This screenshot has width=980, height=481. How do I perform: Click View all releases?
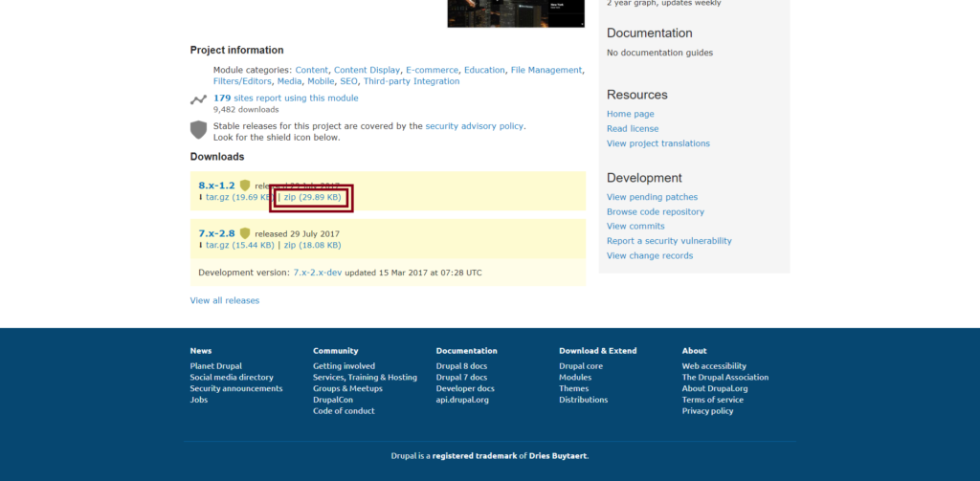click(224, 300)
